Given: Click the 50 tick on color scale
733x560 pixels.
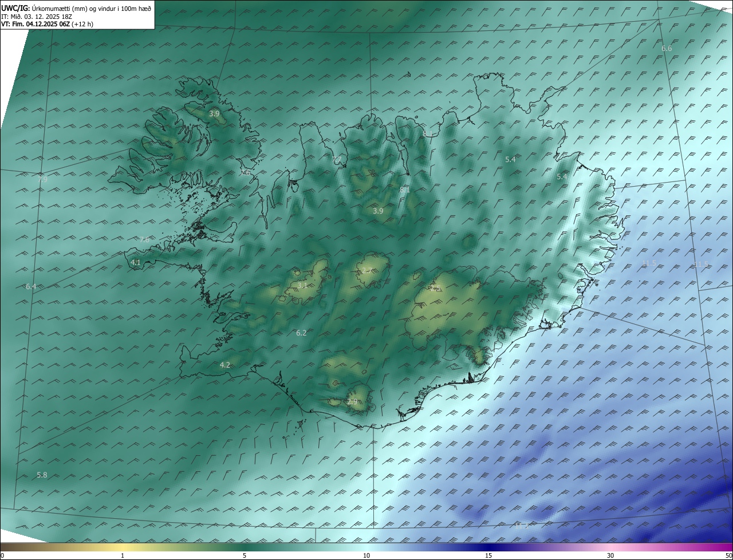Looking at the screenshot, I should (x=728, y=555).
